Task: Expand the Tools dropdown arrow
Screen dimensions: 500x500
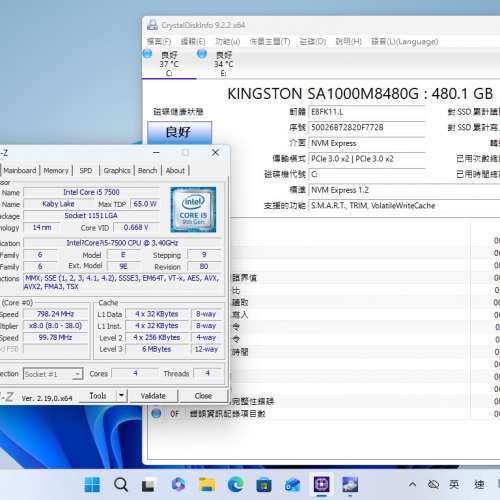Action: [121, 396]
